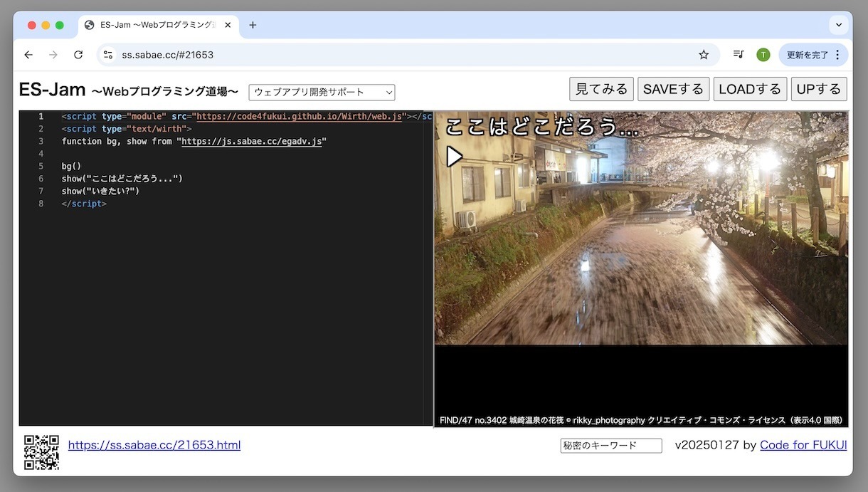Reload the page with refresh icon
This screenshot has width=868, height=492.
click(78, 55)
